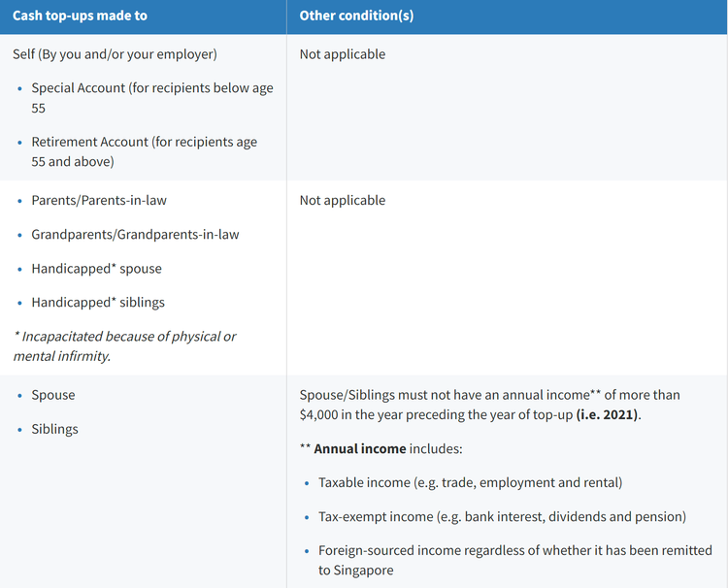Click the bold "(i.e. 2021)" text

(608, 414)
